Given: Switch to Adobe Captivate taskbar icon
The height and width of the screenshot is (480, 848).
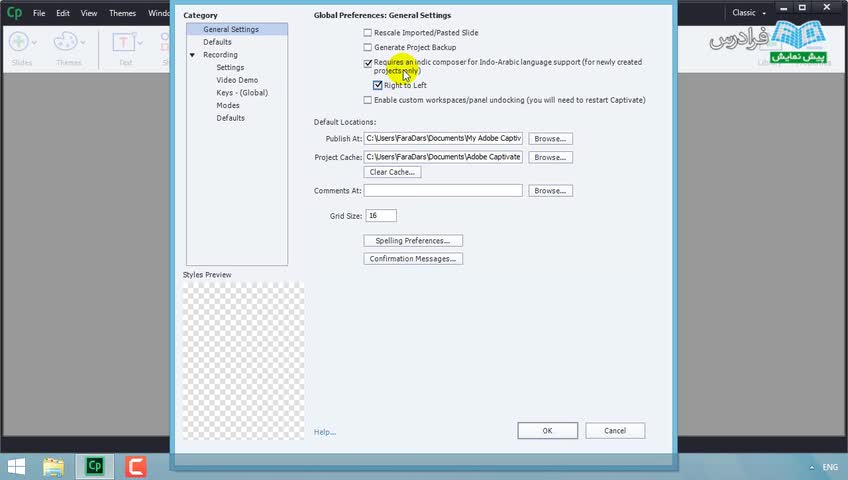Looking at the screenshot, I should (x=95, y=466).
